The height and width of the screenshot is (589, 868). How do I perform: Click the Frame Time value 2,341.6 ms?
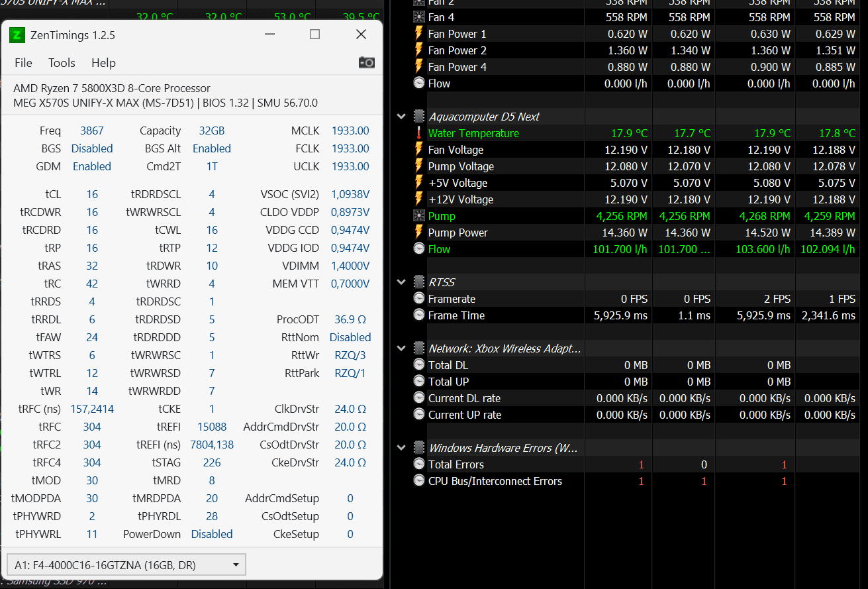(x=830, y=315)
